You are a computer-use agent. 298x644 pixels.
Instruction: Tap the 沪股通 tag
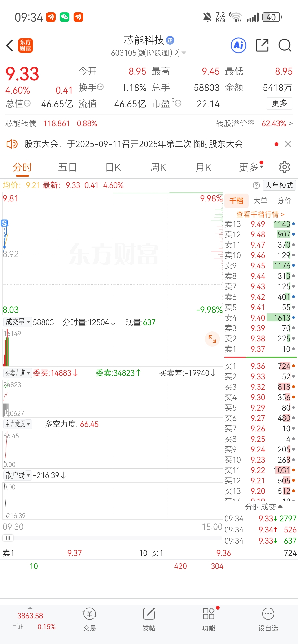coord(158,53)
